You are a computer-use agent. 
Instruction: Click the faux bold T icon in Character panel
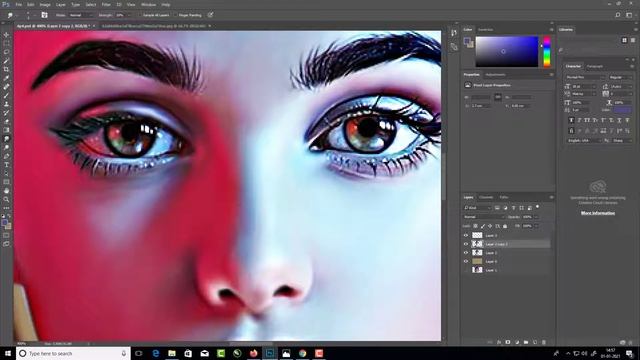click(571, 120)
